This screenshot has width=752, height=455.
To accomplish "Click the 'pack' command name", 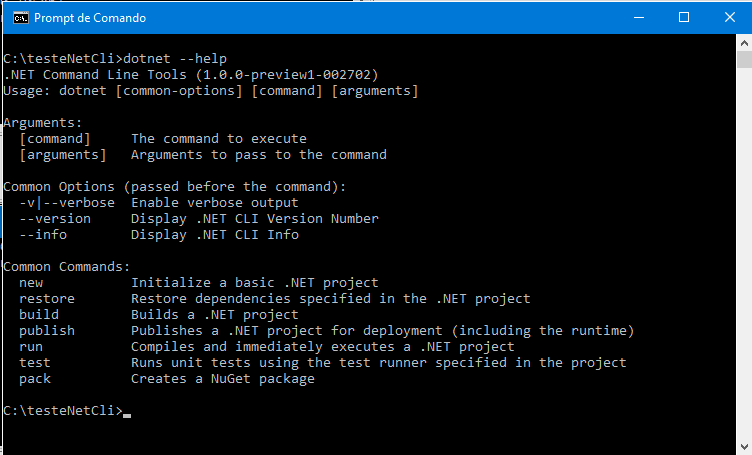I will [35, 379].
